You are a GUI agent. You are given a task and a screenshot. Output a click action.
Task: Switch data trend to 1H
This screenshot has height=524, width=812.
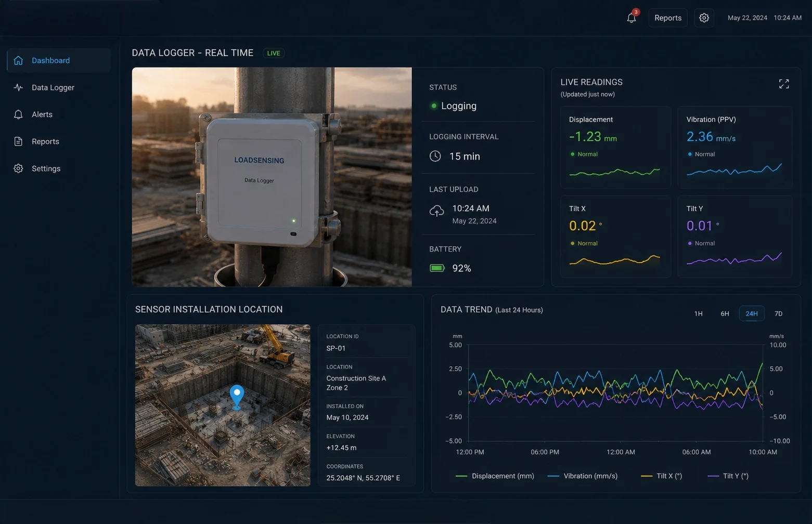pyautogui.click(x=698, y=313)
